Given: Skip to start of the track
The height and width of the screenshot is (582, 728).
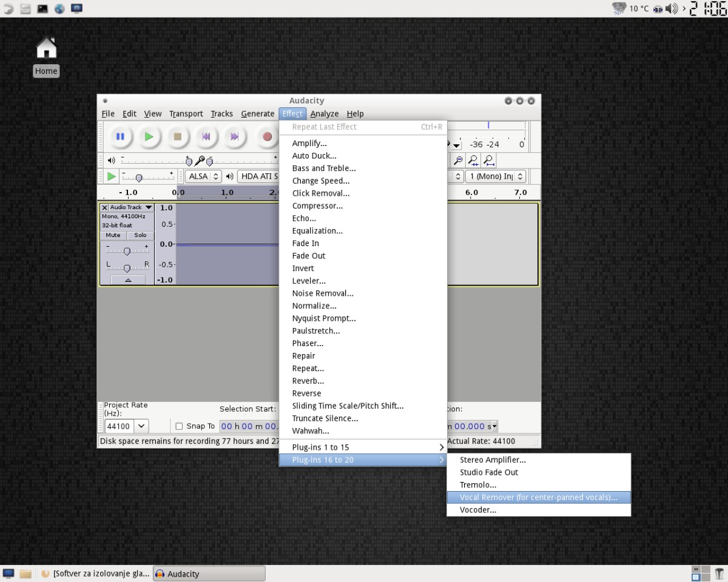Looking at the screenshot, I should click(206, 136).
